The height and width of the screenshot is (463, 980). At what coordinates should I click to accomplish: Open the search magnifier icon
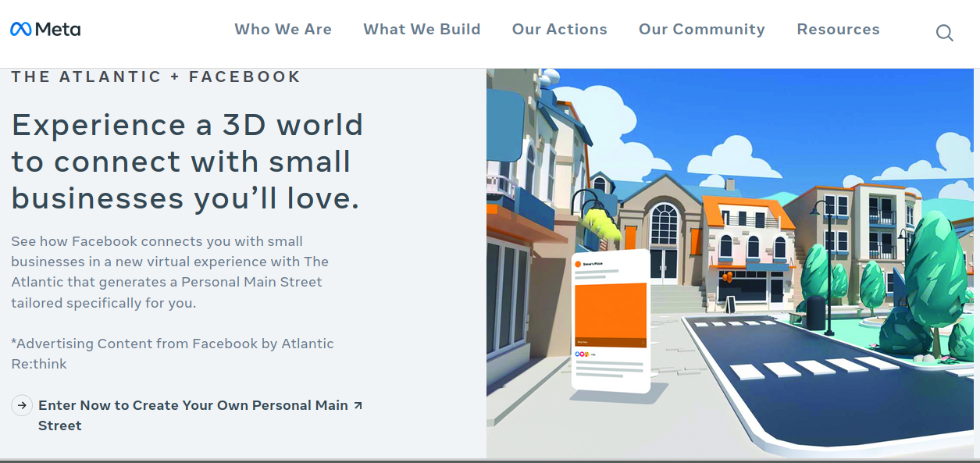pyautogui.click(x=945, y=33)
